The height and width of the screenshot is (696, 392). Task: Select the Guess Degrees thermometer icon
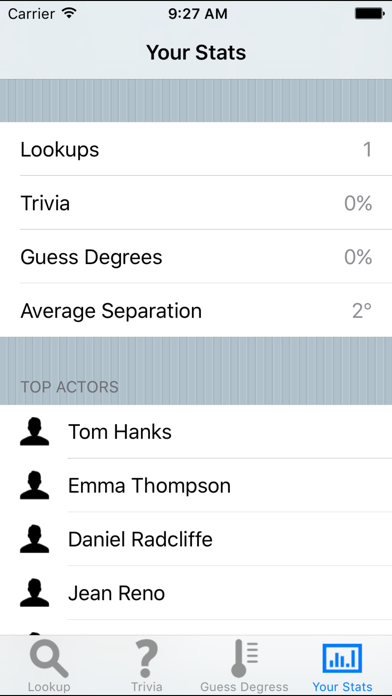(244, 659)
